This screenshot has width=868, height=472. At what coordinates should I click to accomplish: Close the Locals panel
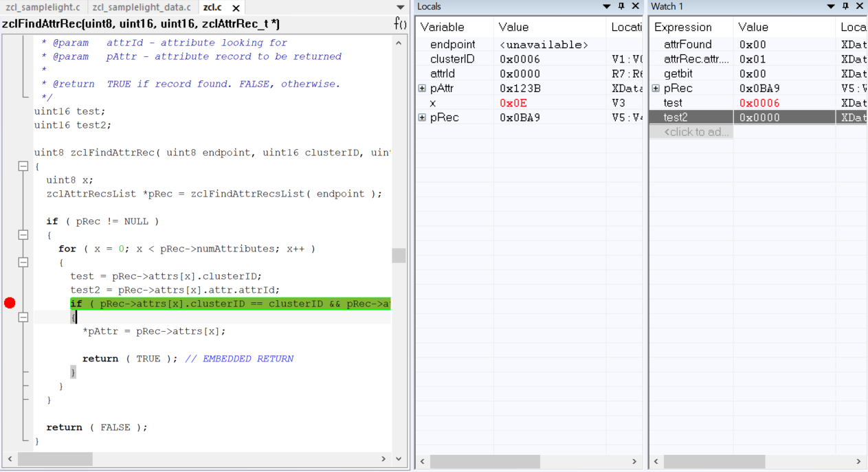(636, 6)
